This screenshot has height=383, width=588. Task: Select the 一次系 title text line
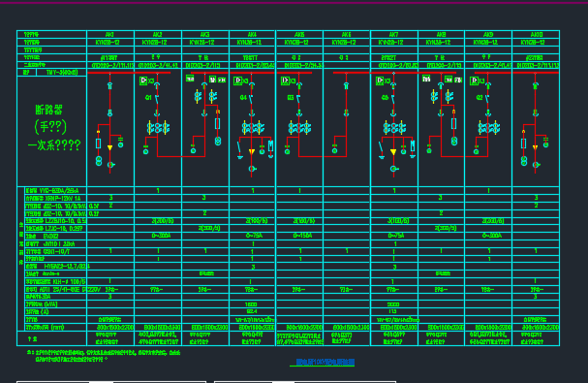pyautogui.click(x=54, y=144)
